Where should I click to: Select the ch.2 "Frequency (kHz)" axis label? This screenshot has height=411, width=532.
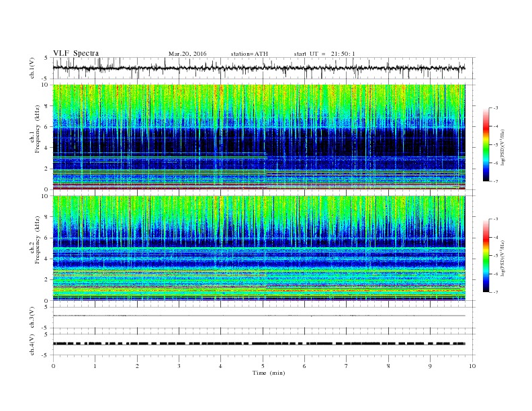[x=38, y=239]
